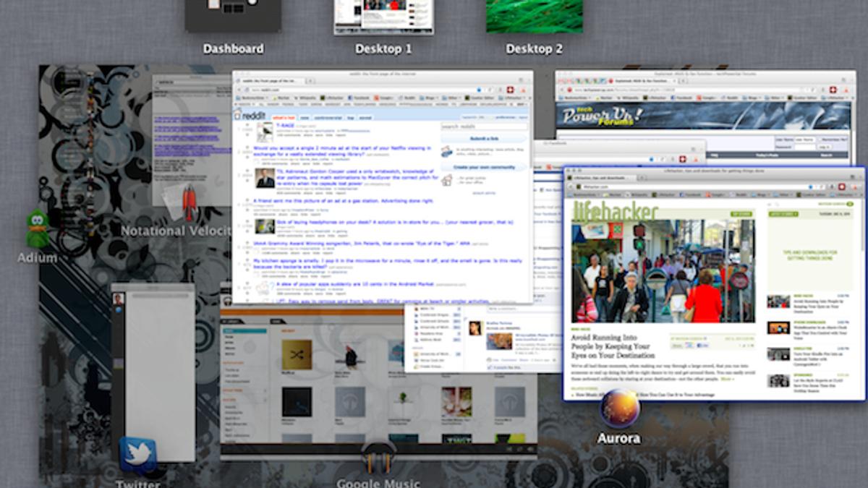Click the Facebook post's profile picture
The width and height of the screenshot is (868, 488).
[475, 328]
